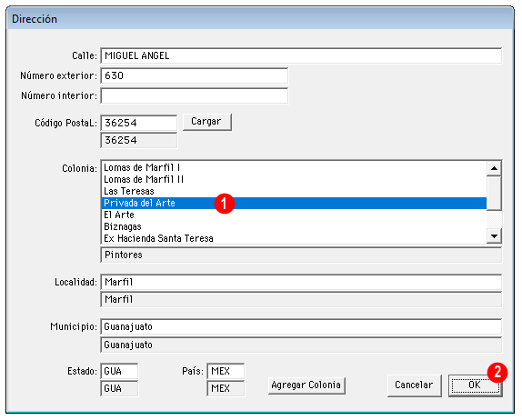Click the Cargar button

tap(206, 122)
